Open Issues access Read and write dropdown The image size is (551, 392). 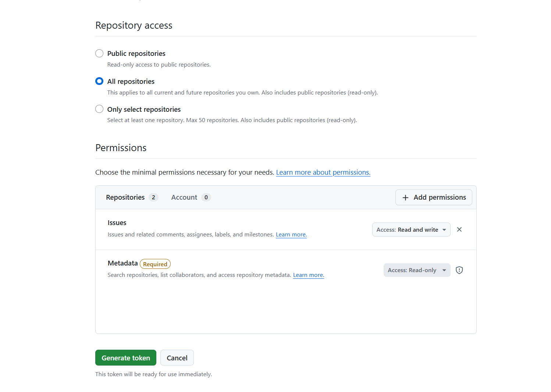click(411, 229)
